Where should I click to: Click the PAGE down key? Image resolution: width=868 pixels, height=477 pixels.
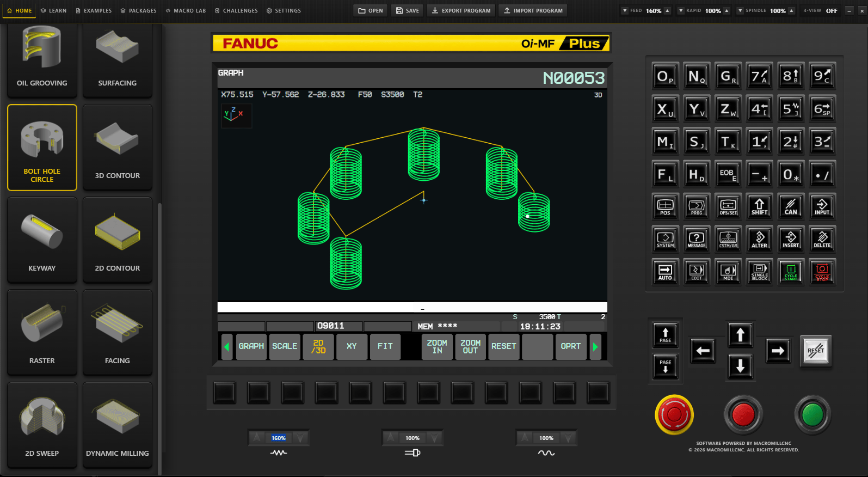click(665, 366)
